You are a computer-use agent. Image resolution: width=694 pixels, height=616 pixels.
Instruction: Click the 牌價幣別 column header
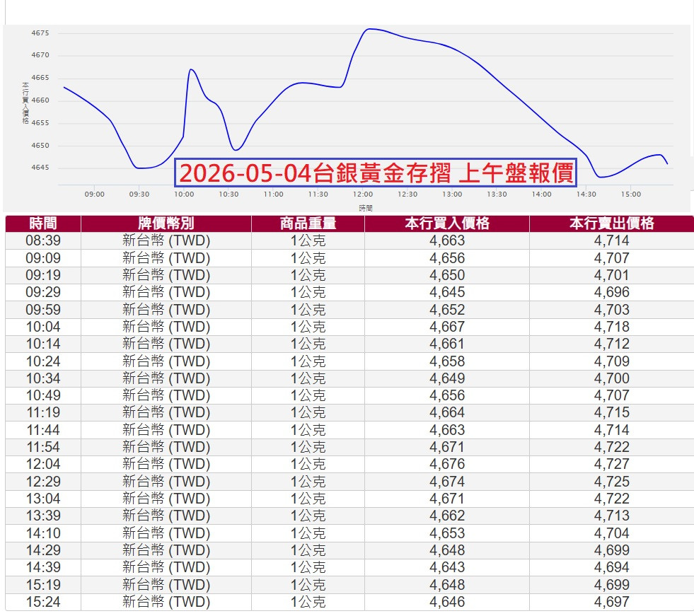point(166,223)
